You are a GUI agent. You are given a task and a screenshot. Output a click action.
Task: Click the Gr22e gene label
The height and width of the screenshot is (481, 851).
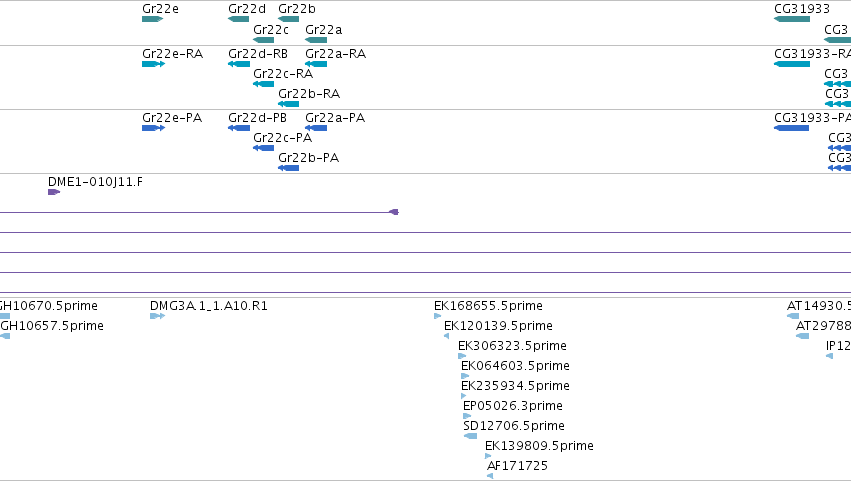(160, 9)
